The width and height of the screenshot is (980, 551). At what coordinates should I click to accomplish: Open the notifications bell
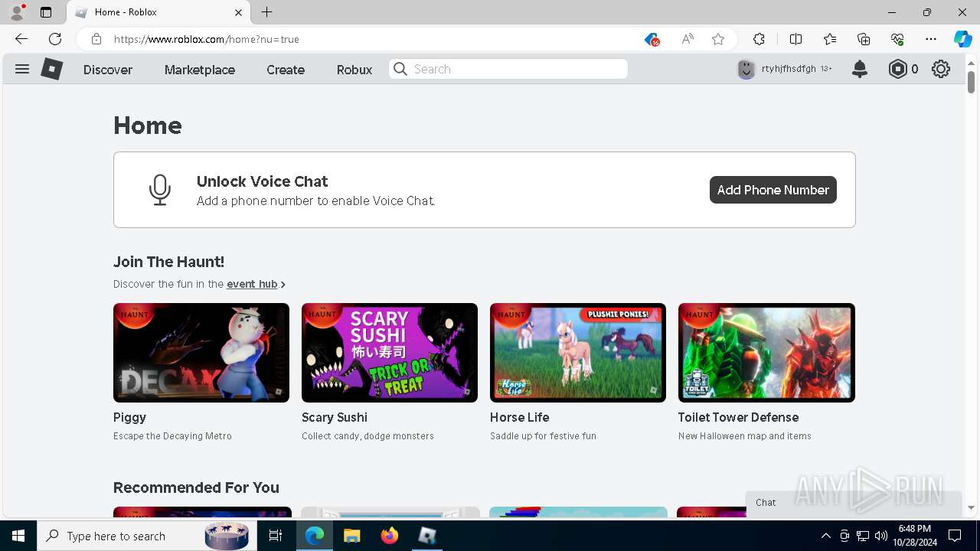(860, 69)
